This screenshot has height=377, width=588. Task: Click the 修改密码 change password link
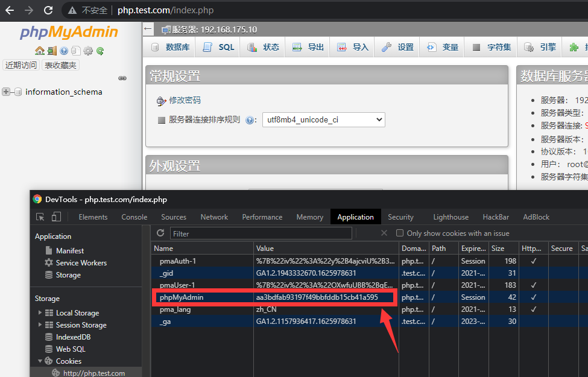pos(185,100)
